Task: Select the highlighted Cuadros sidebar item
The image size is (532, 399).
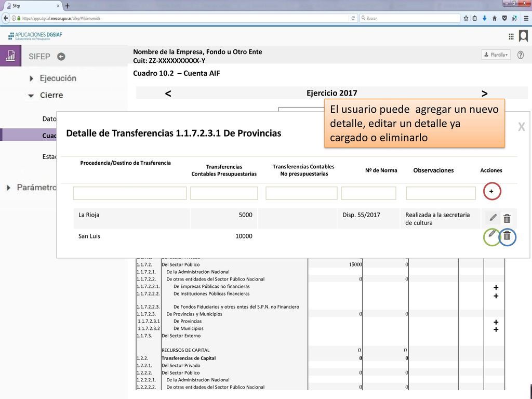Action: coord(29,135)
